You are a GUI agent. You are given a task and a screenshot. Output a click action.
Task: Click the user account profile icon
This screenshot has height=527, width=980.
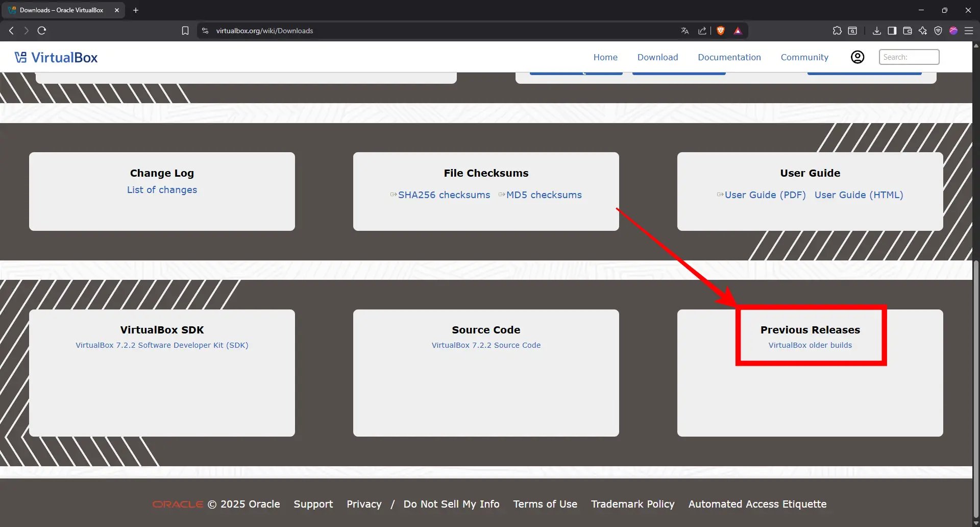[857, 57]
